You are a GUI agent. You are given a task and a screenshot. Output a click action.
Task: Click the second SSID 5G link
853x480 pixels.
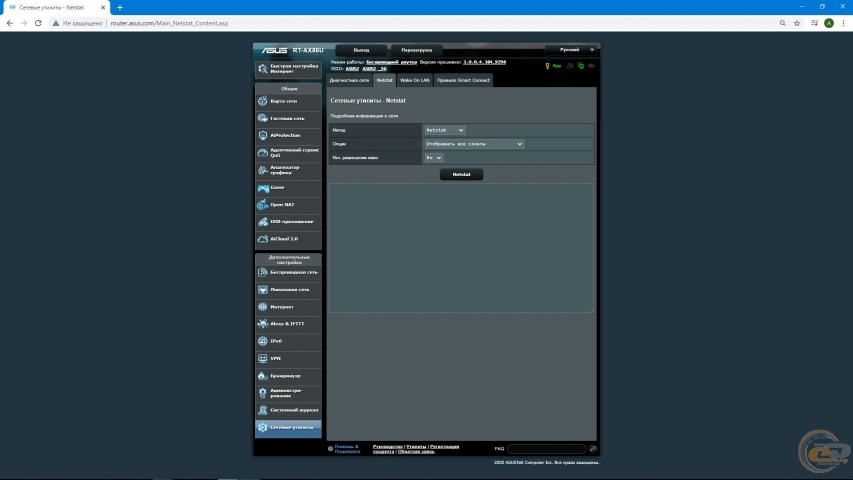pyautogui.click(x=374, y=69)
